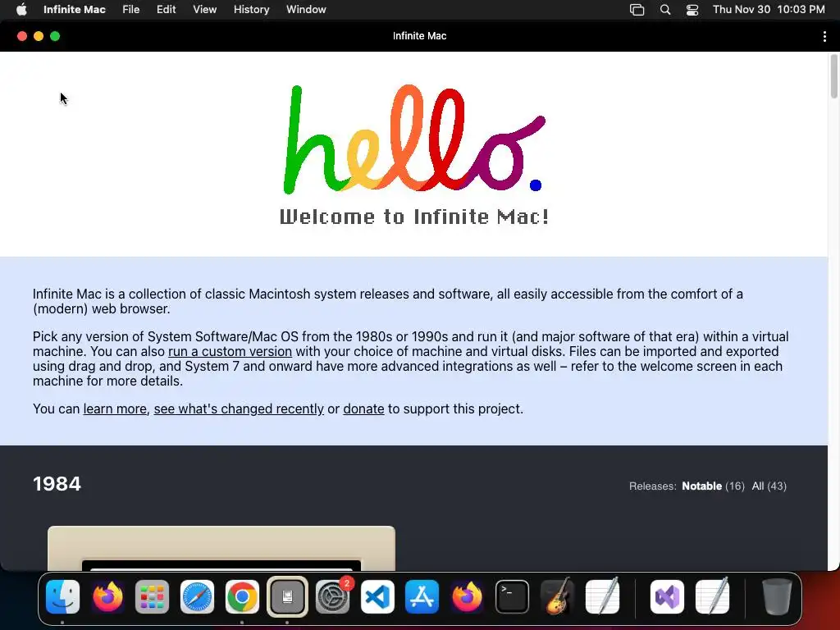Show Notable (16) releases
This screenshot has width=840, height=630.
pyautogui.click(x=713, y=486)
